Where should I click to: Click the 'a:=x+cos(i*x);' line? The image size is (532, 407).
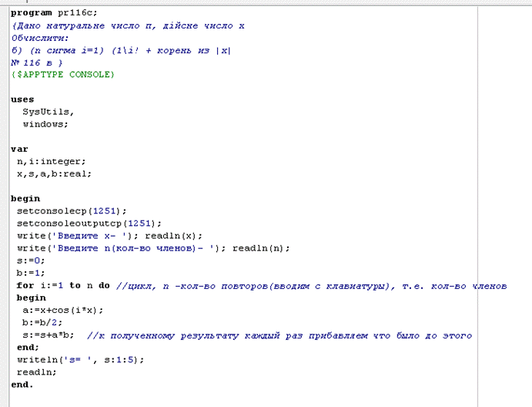[x=63, y=311]
